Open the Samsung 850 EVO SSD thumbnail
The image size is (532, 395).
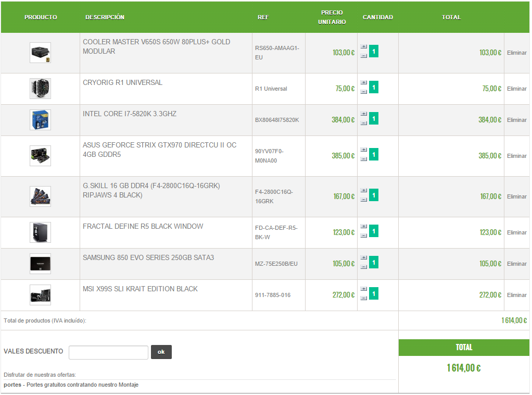coord(41,264)
